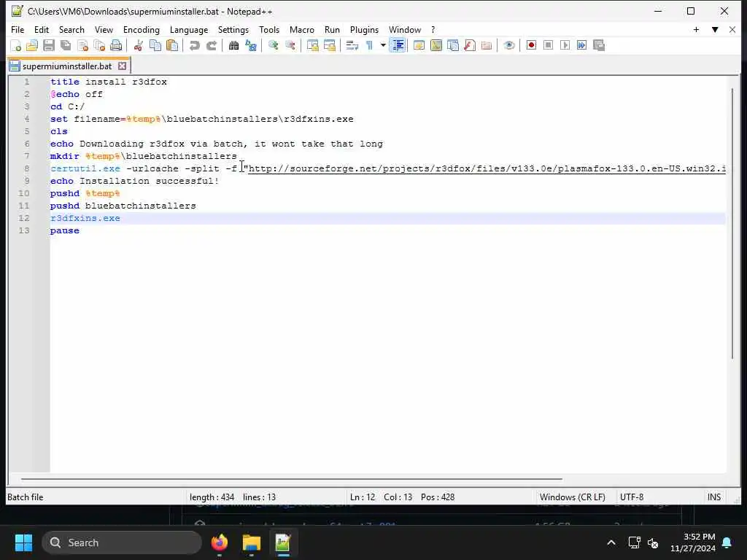
Task: Click the Close document toolbar icon
Action: (82, 46)
